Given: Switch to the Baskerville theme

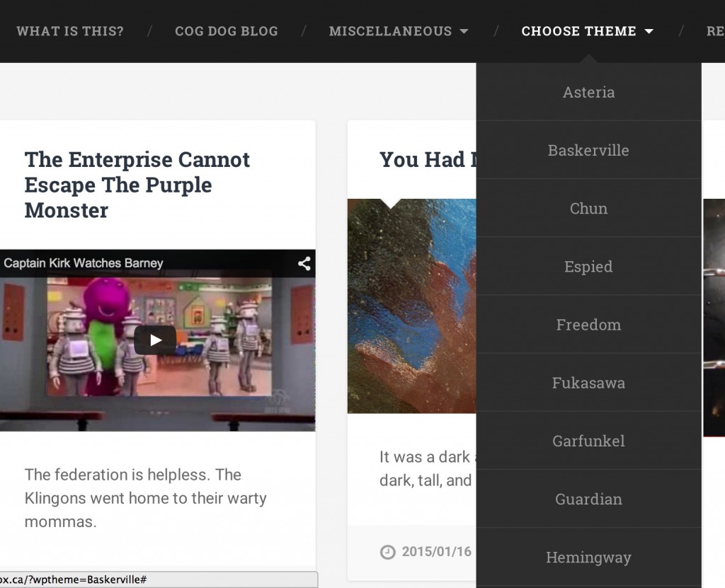Looking at the screenshot, I should 588,150.
